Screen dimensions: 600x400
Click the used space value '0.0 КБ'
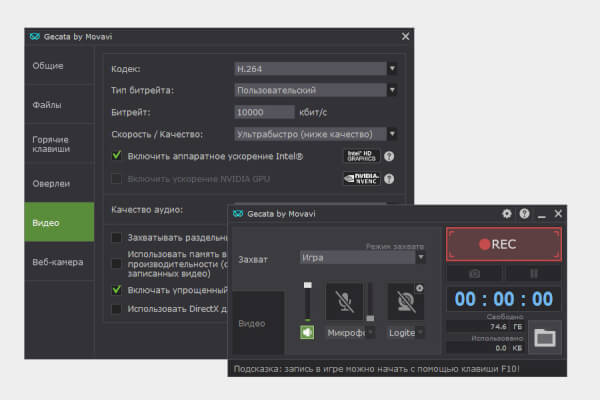509,348
